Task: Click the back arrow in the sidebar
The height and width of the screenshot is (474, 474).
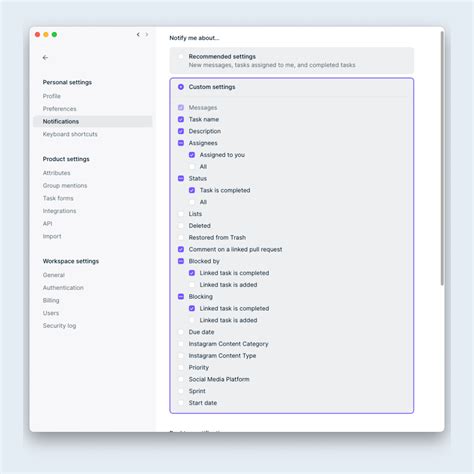Action: tap(45, 58)
